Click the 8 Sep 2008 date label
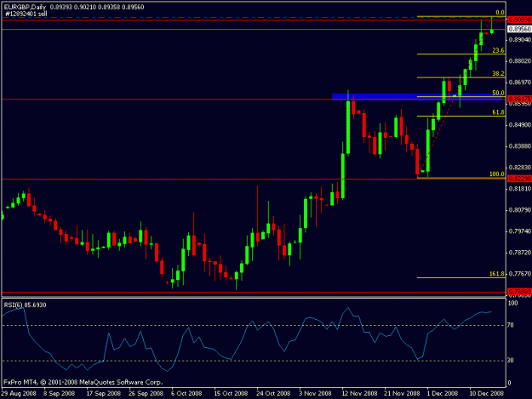The height and width of the screenshot is (399, 532). tap(59, 393)
